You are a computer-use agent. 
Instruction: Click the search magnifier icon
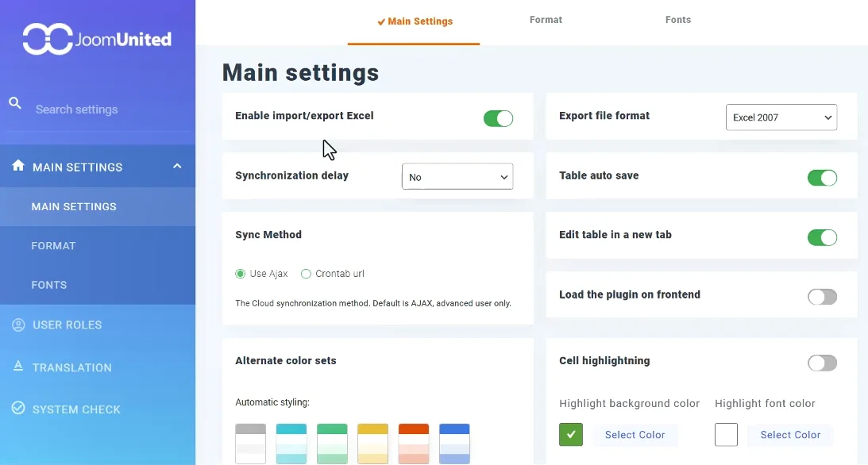[x=15, y=103]
